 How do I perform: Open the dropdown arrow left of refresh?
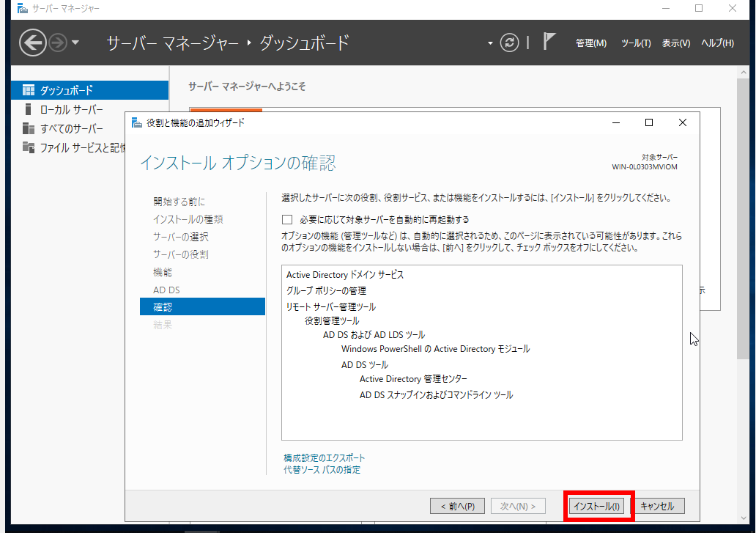pyautogui.click(x=490, y=43)
